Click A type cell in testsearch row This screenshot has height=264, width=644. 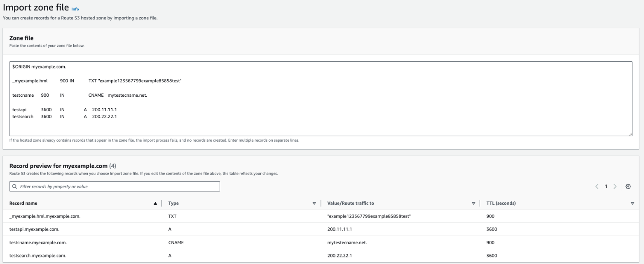click(x=170, y=256)
